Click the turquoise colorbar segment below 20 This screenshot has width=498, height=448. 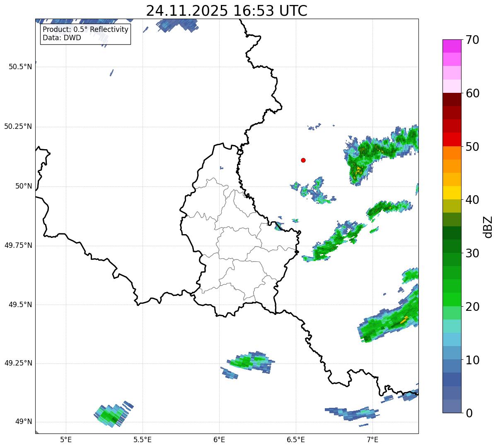[452, 326]
